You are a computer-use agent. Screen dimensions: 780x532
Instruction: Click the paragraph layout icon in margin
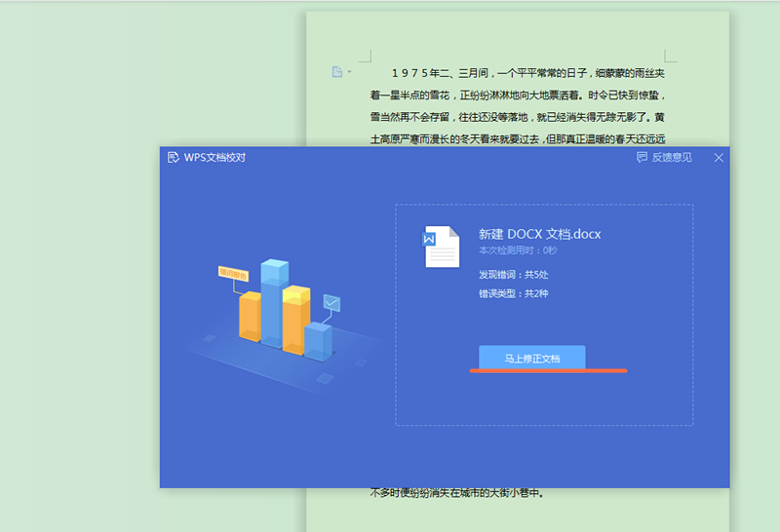[x=336, y=71]
